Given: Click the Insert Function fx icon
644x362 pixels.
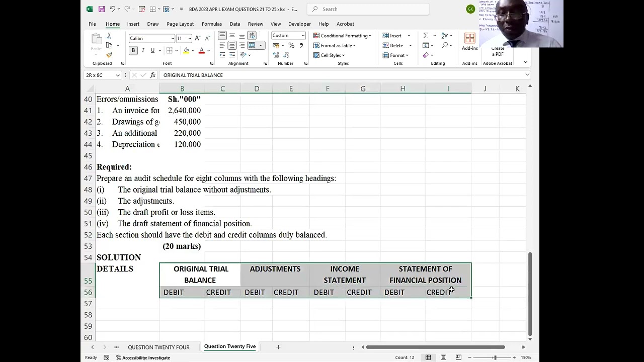Looking at the screenshot, I should (152, 75).
